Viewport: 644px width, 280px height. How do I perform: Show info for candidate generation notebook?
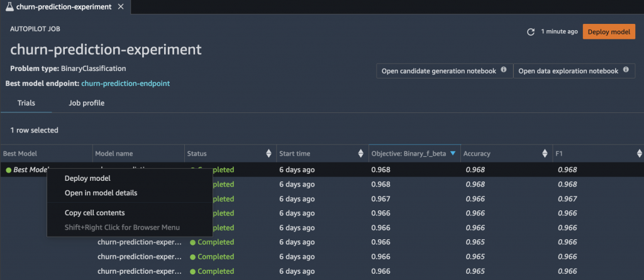coord(504,70)
